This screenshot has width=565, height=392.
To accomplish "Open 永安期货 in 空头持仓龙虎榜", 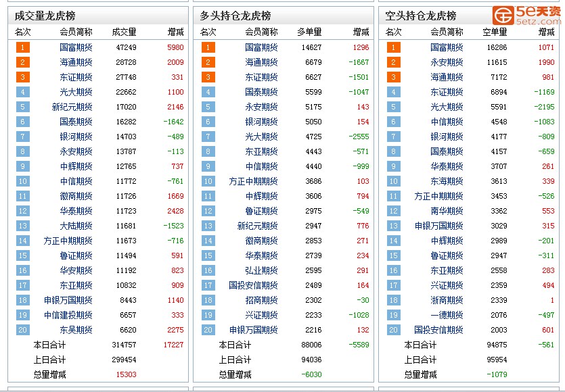I will (x=447, y=62).
